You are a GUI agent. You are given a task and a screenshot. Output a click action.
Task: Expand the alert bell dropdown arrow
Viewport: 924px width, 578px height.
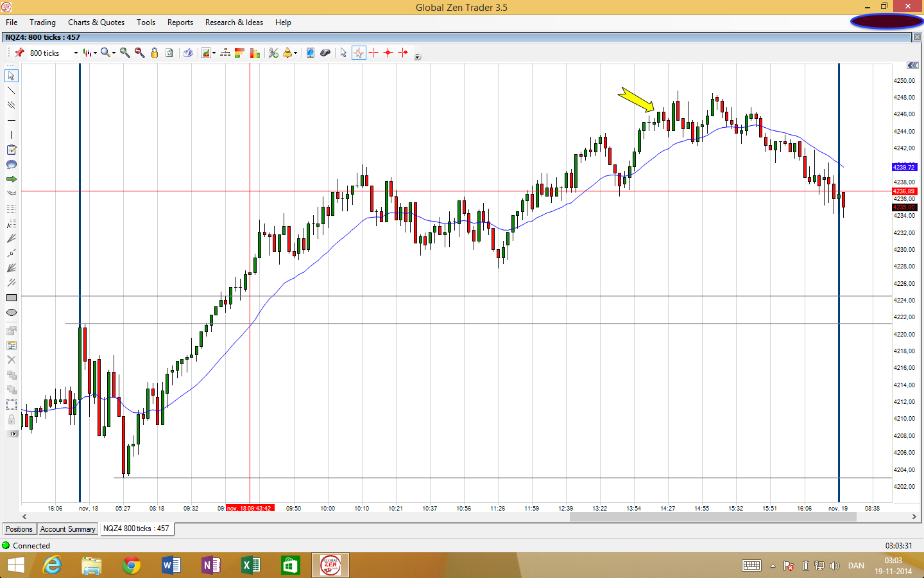point(295,53)
